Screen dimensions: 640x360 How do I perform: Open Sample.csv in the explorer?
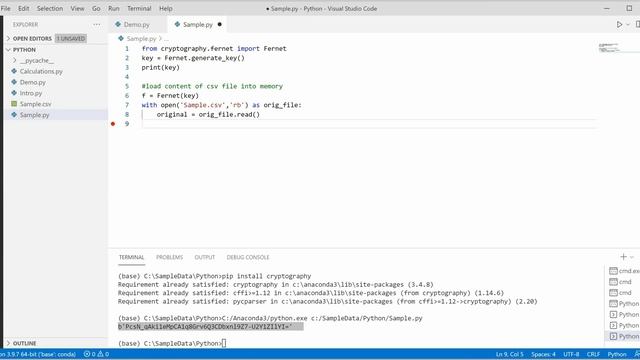click(36, 104)
